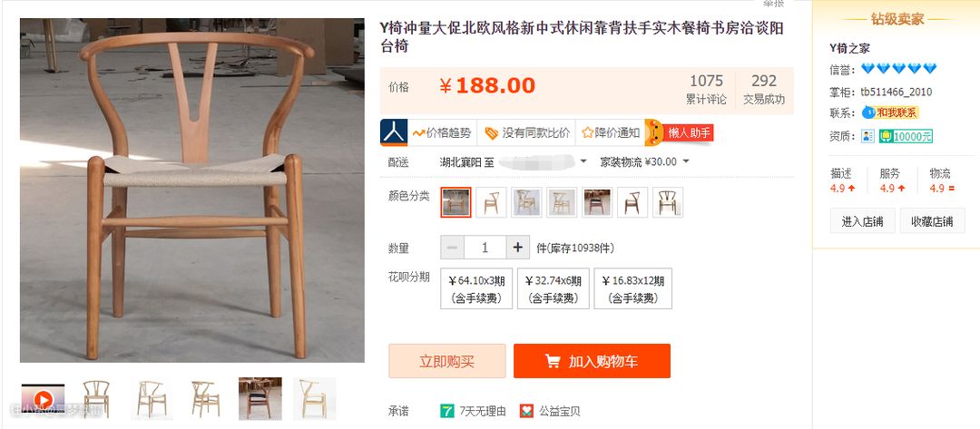980x429 pixels.
Task: Click the 立即购买 buy now button
Action: pos(446,361)
